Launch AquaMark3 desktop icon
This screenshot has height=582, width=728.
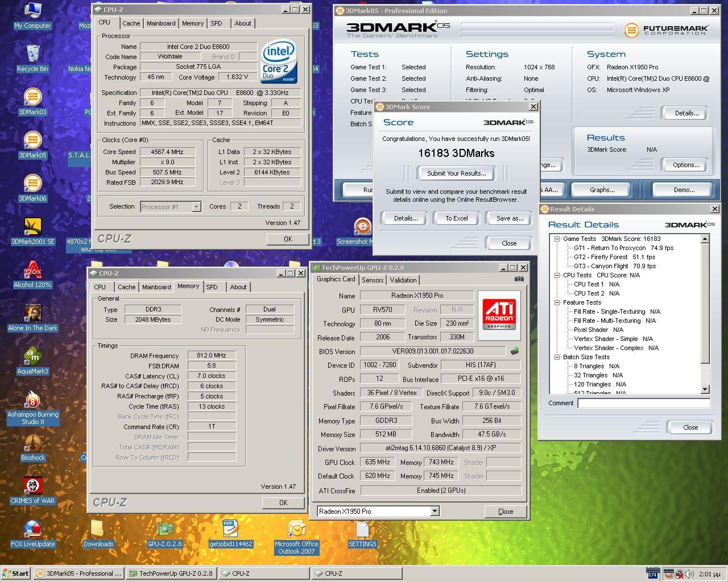32,361
